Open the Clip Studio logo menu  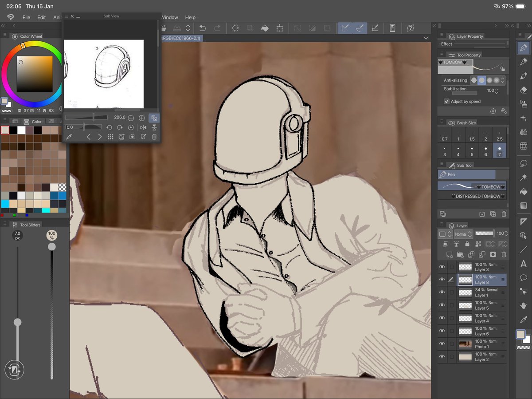point(10,17)
